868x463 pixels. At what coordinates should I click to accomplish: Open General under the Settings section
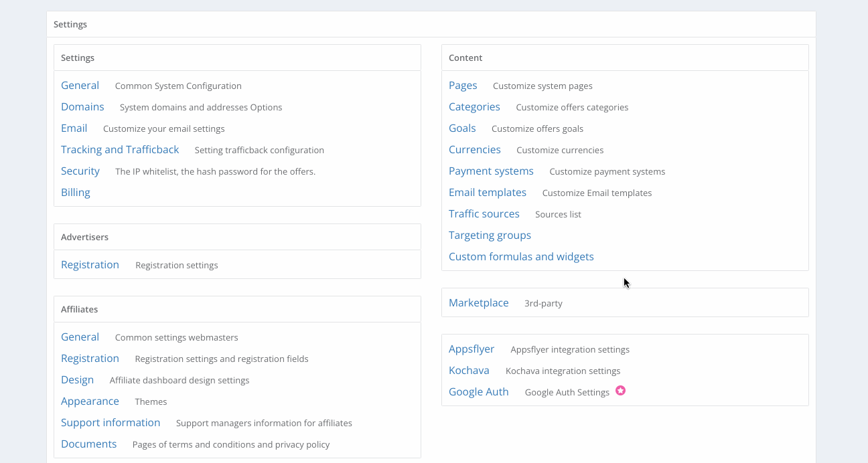click(80, 86)
